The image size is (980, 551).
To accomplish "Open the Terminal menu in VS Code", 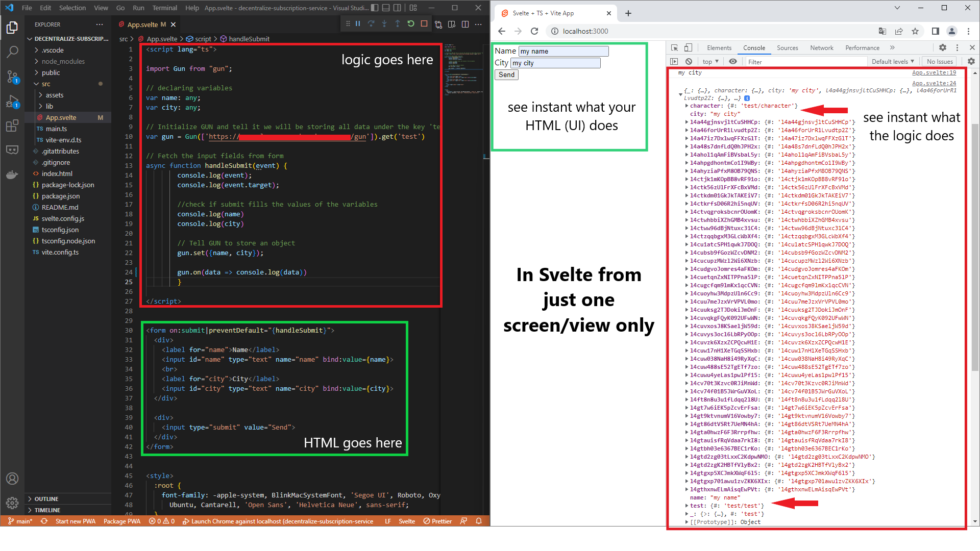I will (x=164, y=8).
